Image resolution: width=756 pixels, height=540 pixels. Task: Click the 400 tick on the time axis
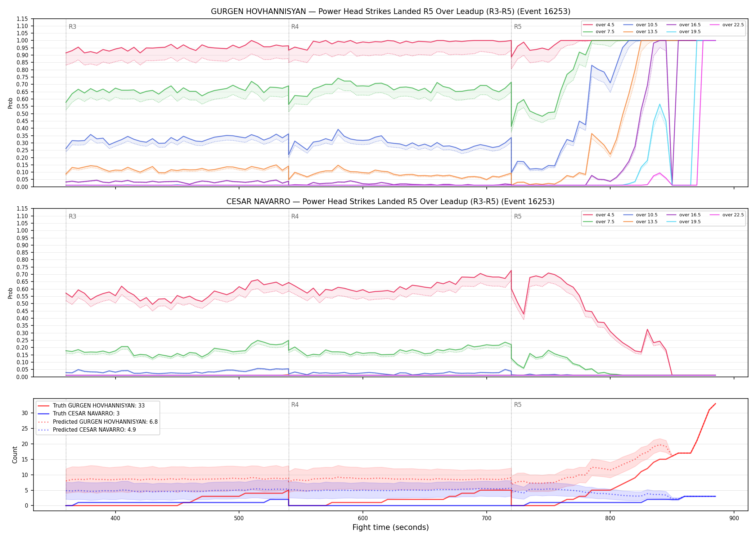(x=115, y=518)
